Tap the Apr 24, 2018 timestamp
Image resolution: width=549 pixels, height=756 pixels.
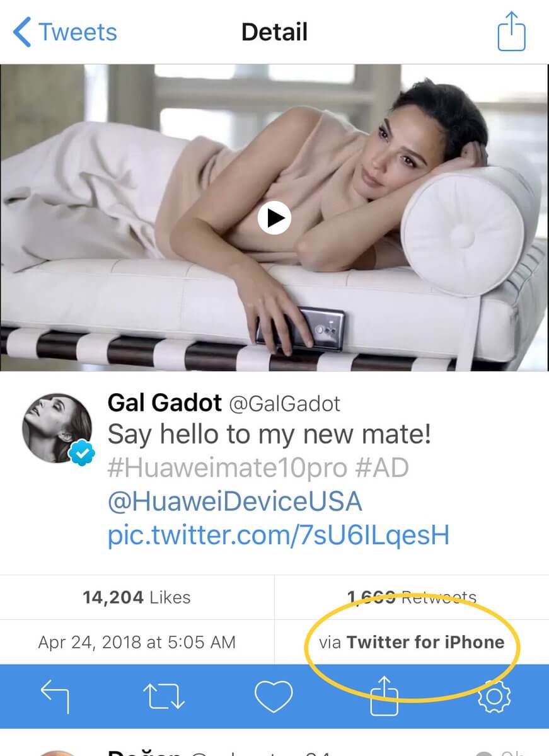[x=137, y=642]
